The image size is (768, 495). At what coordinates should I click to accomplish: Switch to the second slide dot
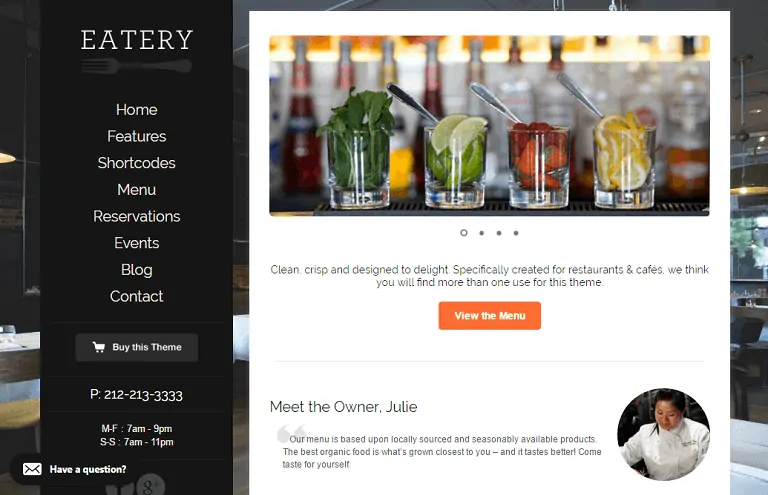(x=482, y=233)
